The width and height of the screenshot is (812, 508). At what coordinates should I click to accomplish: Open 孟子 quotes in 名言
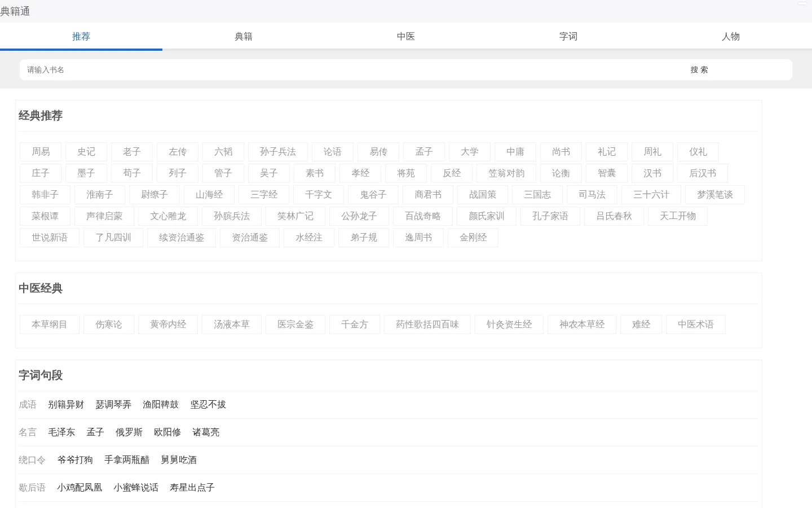(95, 432)
